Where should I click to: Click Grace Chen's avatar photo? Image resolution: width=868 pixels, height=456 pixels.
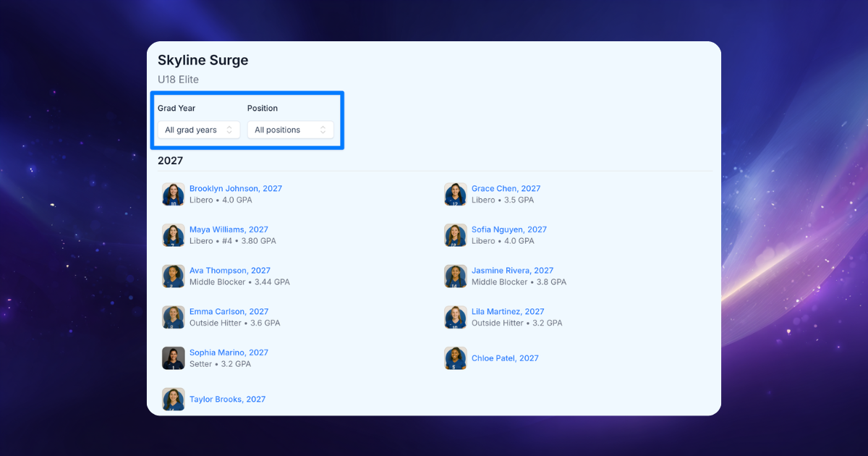click(456, 194)
